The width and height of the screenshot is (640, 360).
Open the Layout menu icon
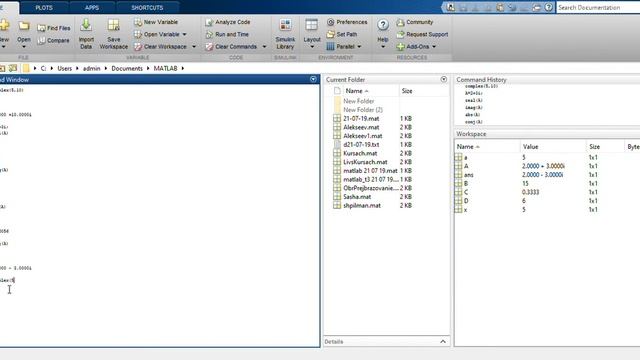coord(311,25)
